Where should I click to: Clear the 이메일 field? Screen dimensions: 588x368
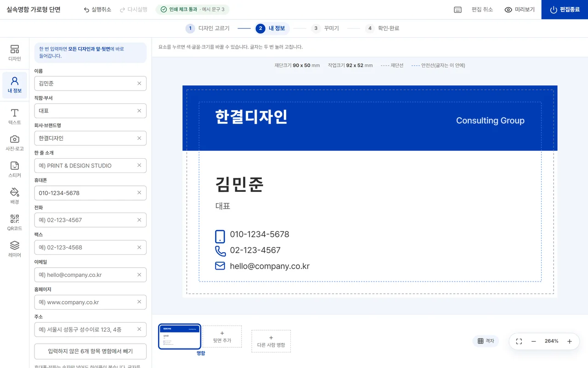pos(139,275)
